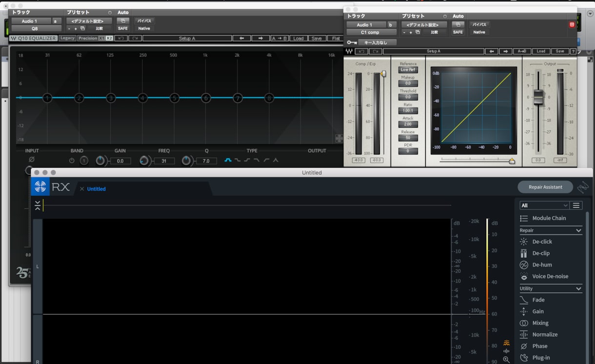Click the Gain knob in Q10 Equalizer

point(100,161)
